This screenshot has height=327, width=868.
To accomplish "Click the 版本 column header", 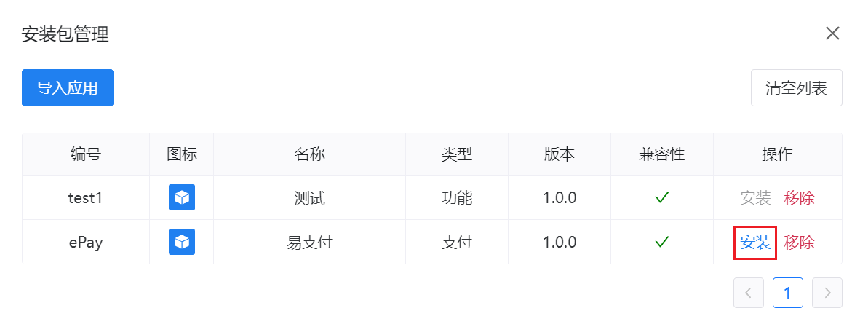I will point(559,154).
